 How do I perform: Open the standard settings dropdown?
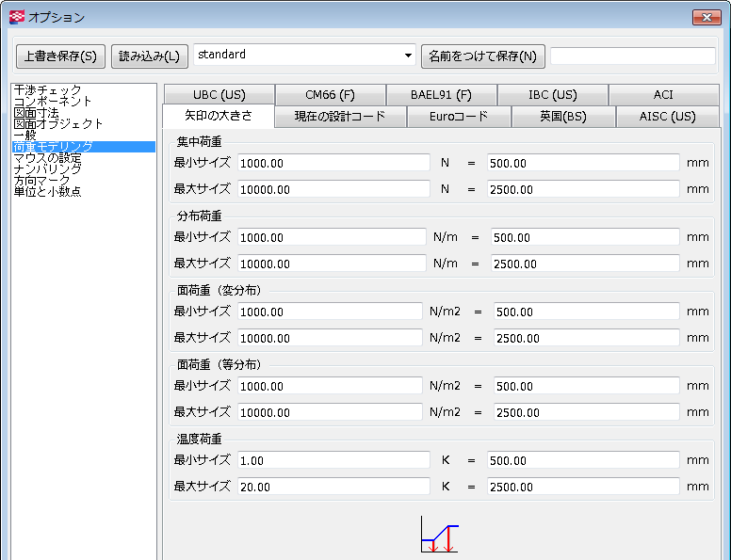408,56
